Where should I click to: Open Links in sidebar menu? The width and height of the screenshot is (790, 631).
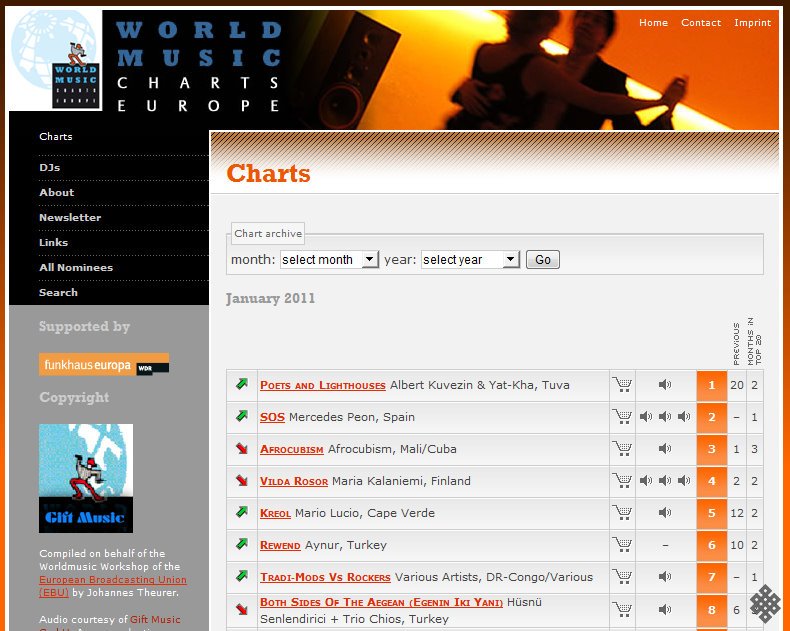pyautogui.click(x=53, y=242)
